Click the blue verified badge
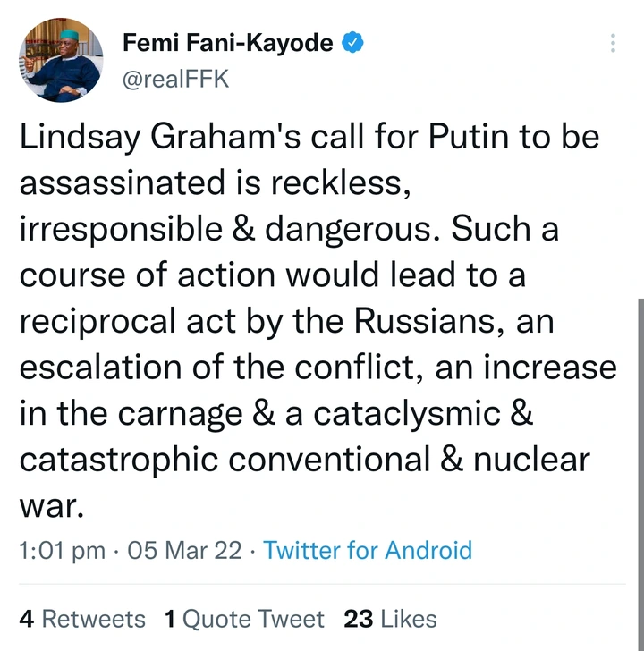644x651 pixels. coord(352,42)
